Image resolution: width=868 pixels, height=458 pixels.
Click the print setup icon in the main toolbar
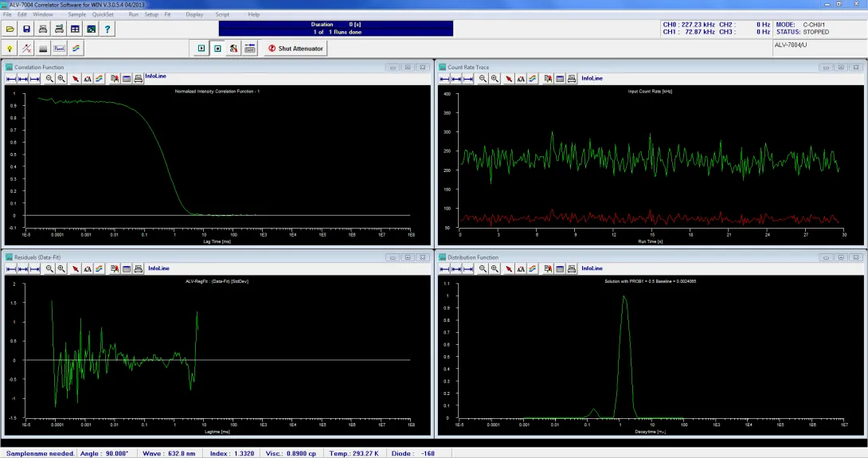click(59, 29)
